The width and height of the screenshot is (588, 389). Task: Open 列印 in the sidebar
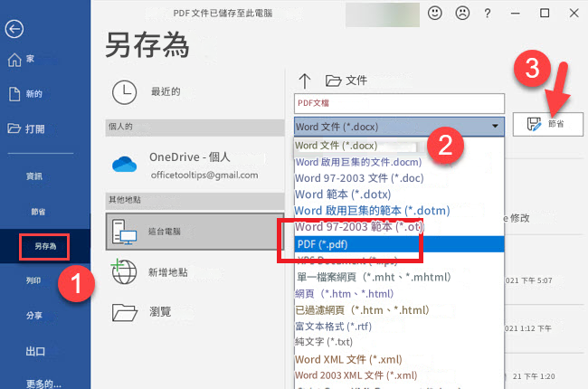point(33,280)
